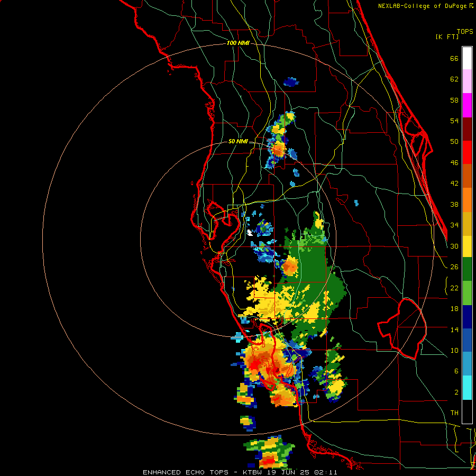The height and width of the screenshot is (476, 476).
Task: Select the 14 value on the legend
Action: point(454,329)
